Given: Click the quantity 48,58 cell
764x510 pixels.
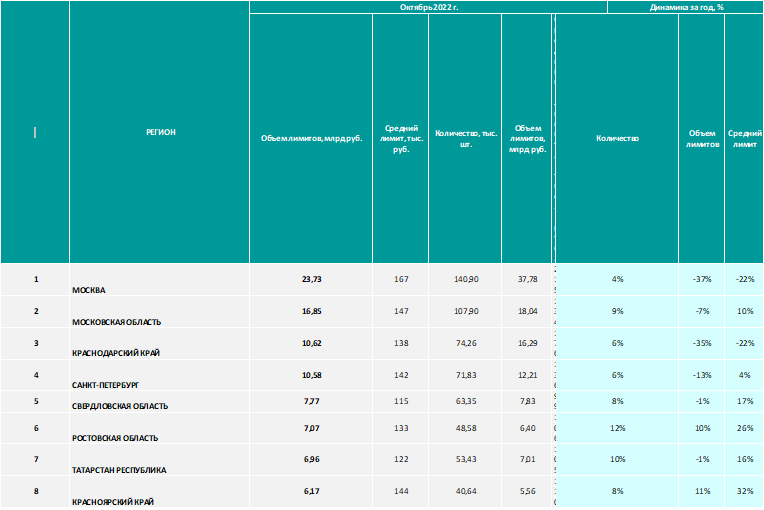Looking at the screenshot, I should click(465, 428).
